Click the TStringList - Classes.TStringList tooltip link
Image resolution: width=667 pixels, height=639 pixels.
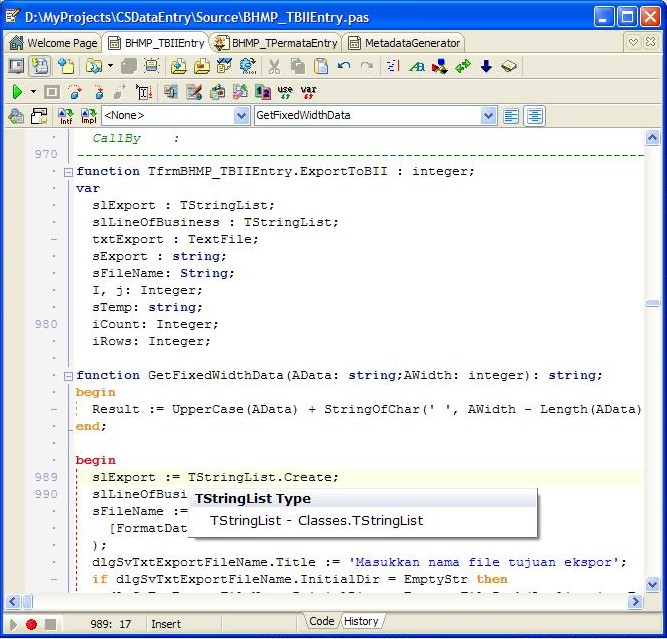[x=316, y=520]
